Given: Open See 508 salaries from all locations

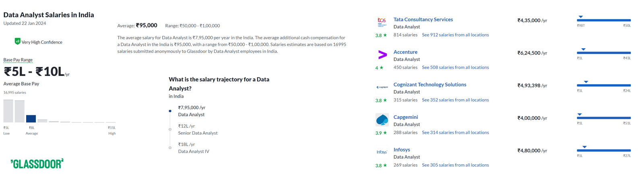Looking at the screenshot, I should pyautogui.click(x=455, y=67).
